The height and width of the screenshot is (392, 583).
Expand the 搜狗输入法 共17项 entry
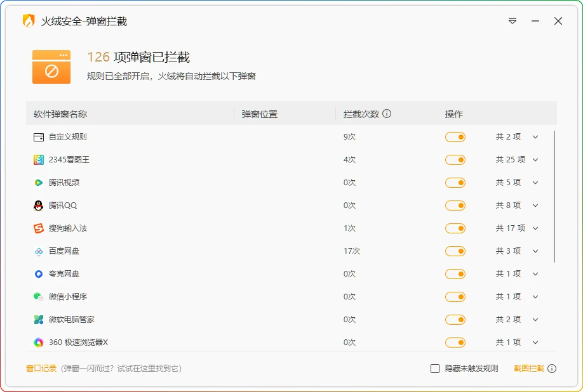(535, 228)
